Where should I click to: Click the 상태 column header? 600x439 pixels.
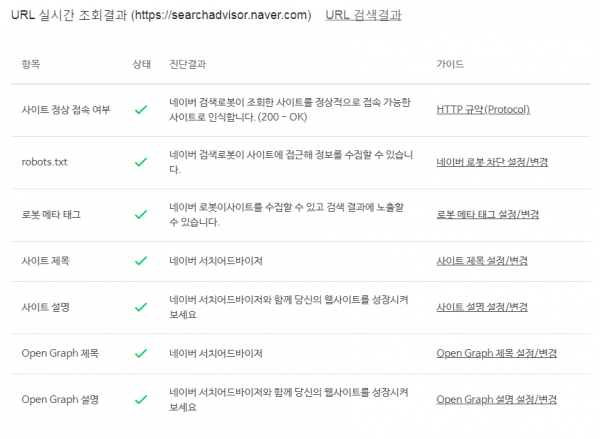[142, 64]
